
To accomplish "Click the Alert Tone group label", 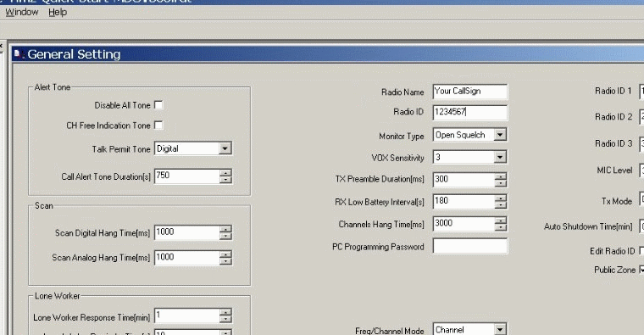I will click(x=53, y=87).
